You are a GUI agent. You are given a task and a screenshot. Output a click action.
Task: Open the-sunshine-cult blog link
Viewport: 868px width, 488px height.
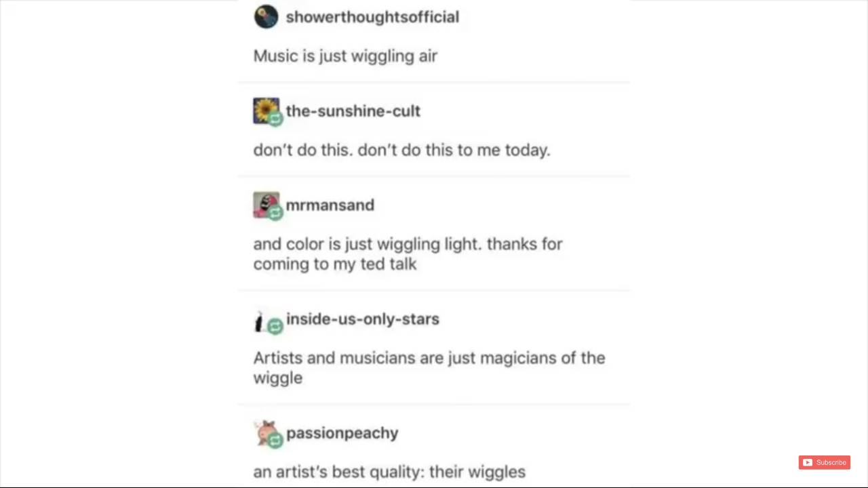[353, 110]
